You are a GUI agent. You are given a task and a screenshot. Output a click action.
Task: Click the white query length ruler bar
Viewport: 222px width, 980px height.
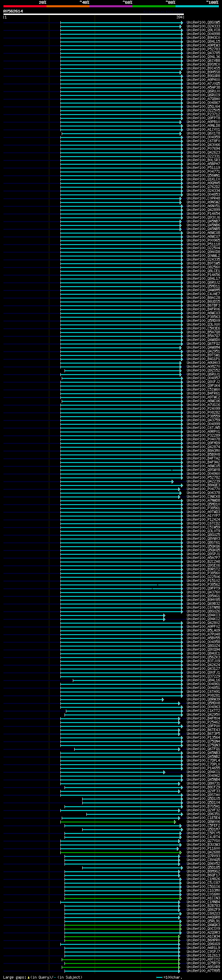pyautogui.click(x=93, y=15)
